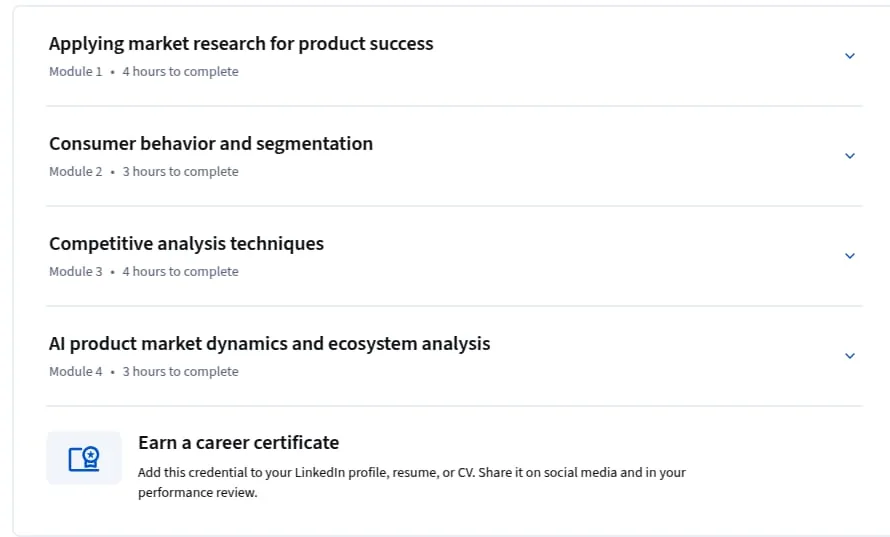
Task: Click the Module 2 label
Action: click(75, 171)
